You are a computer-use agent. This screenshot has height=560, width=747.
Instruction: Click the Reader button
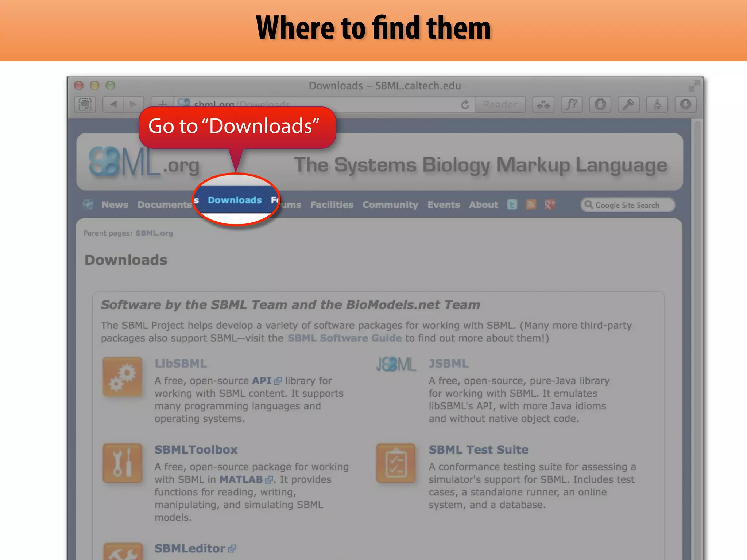(x=500, y=105)
